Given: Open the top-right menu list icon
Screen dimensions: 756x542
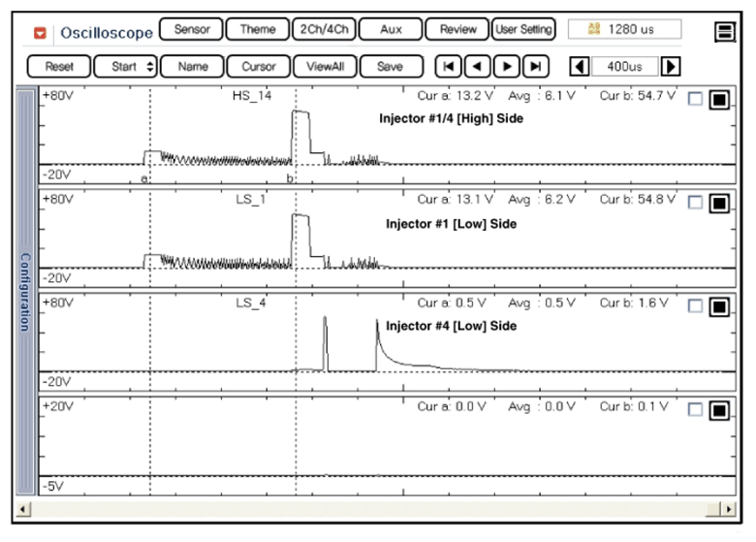Looking at the screenshot, I should pos(724,32).
